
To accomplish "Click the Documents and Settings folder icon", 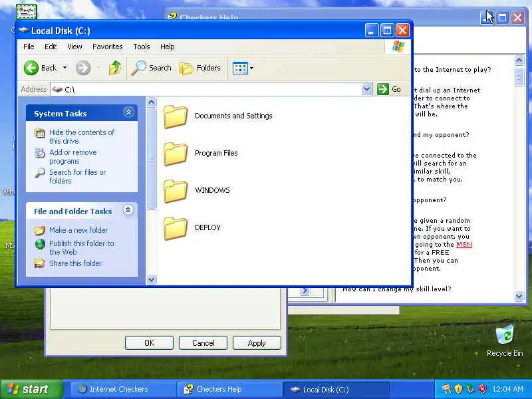I will pos(176,117).
